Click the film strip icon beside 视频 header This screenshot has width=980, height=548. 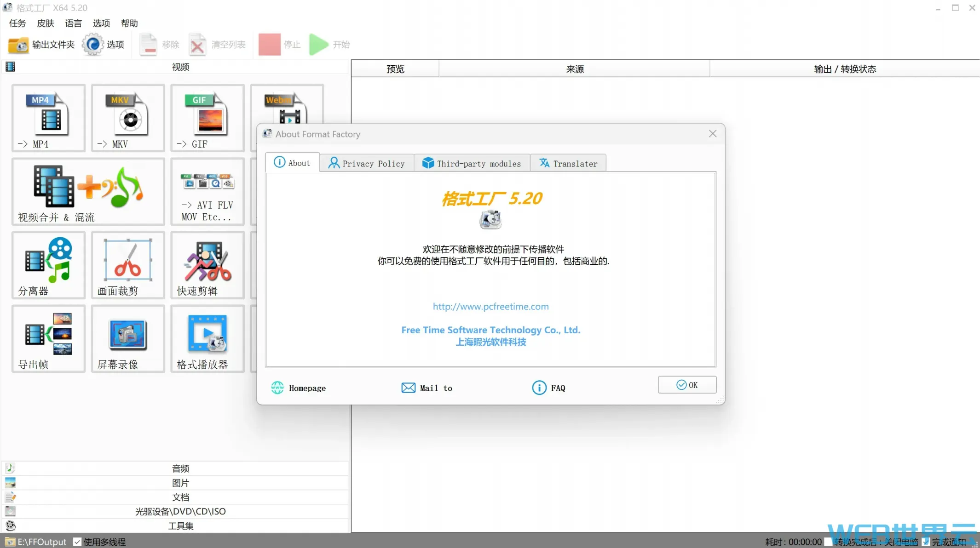(x=10, y=67)
